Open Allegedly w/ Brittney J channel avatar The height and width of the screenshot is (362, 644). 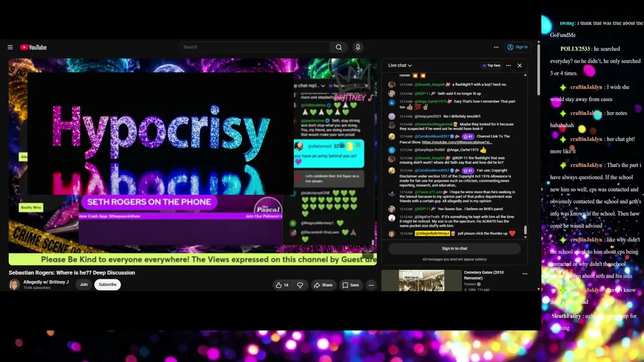click(x=14, y=285)
